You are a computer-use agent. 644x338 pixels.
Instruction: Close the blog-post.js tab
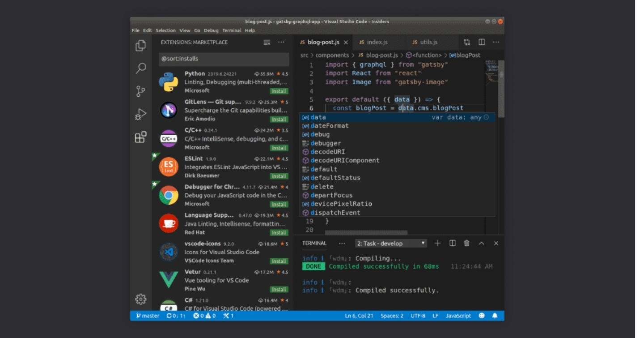[x=346, y=43]
